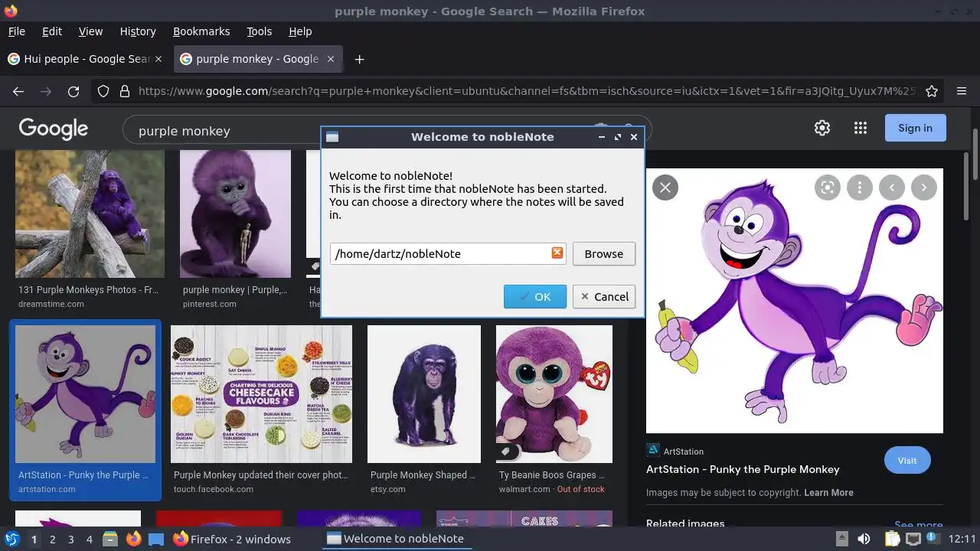Close the purple monkey tab
Viewport: 980px width, 551px height.
pos(331,59)
